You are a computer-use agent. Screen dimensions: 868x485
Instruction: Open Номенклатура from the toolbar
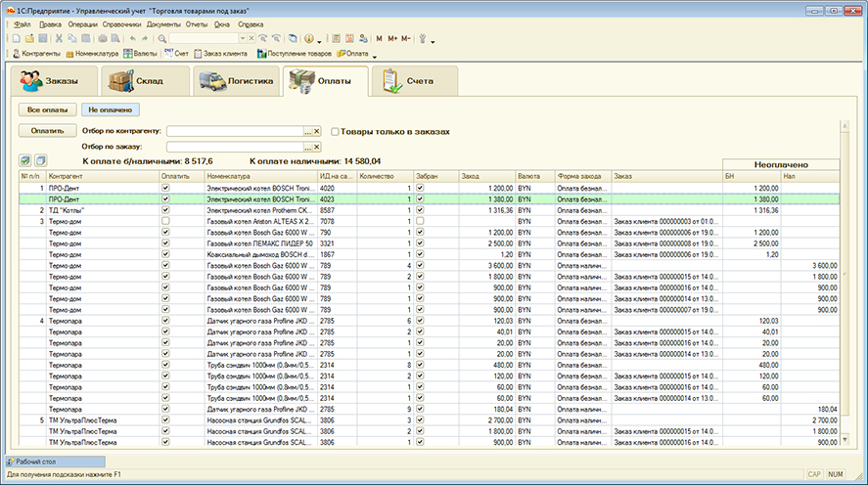[x=94, y=53]
